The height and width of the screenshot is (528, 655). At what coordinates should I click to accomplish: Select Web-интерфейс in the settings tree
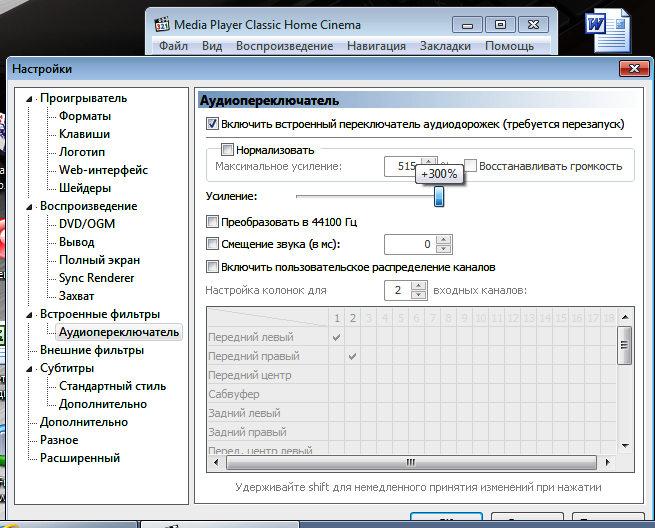(104, 170)
